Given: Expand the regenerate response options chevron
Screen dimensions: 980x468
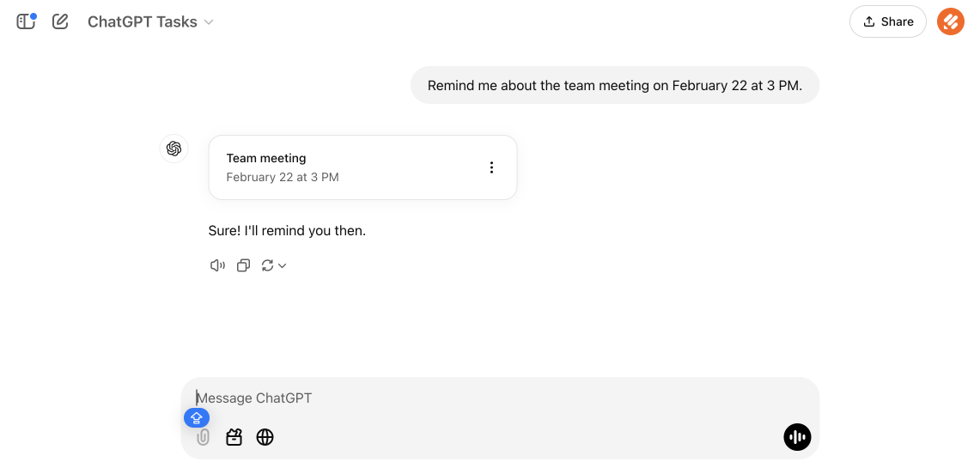Looking at the screenshot, I should coord(282,266).
